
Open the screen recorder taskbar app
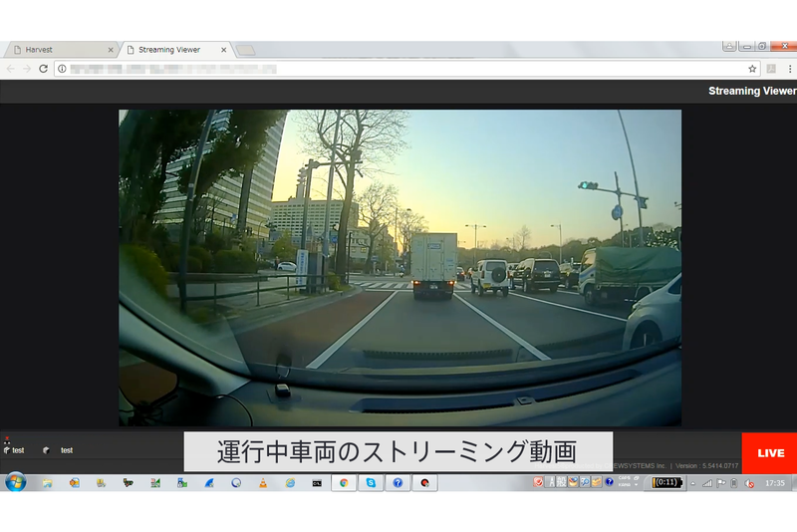(x=425, y=483)
